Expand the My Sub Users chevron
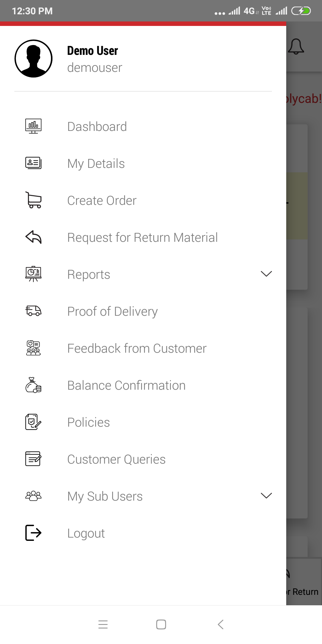The width and height of the screenshot is (322, 644). [266, 496]
